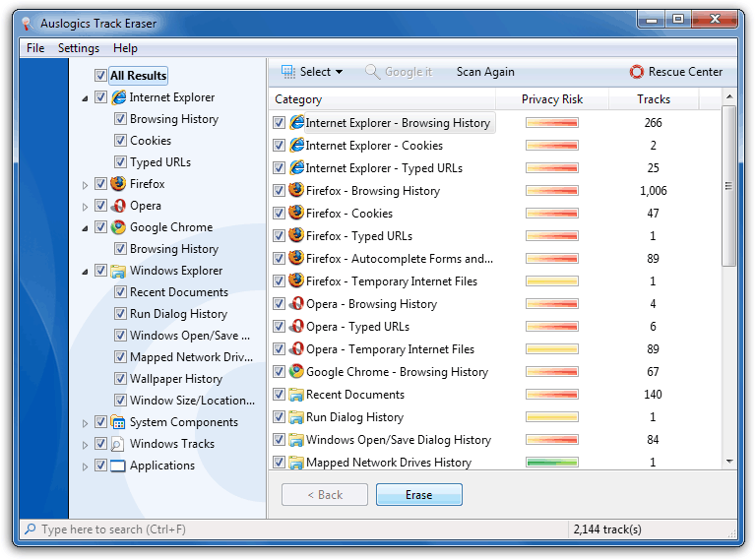This screenshot has width=755, height=560.
Task: Click the folder icon beside Recent Documents in the list
Action: click(x=296, y=395)
